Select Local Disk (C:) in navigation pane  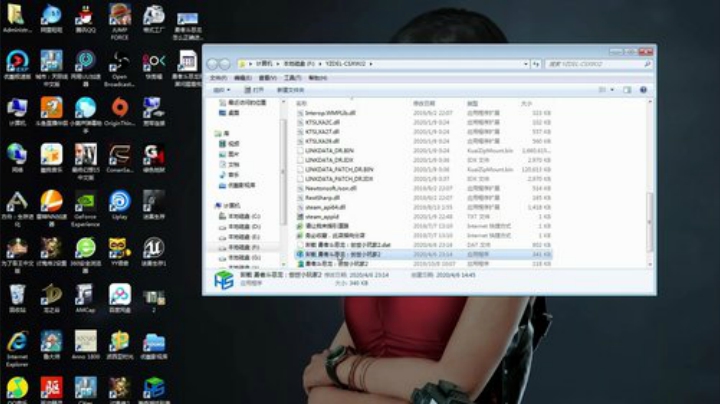pos(241,216)
